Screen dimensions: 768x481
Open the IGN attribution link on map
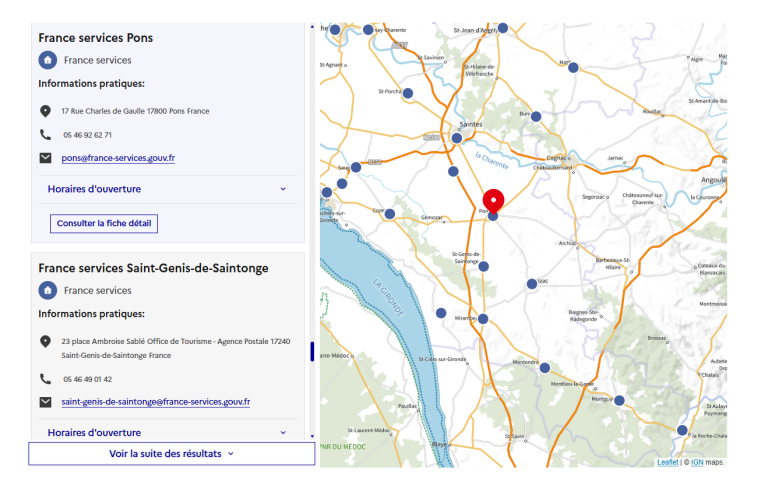697,462
